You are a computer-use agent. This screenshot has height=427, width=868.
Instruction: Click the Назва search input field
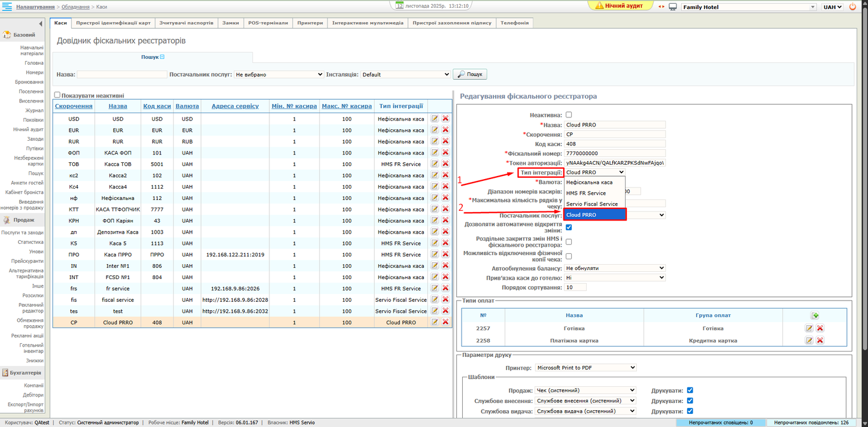pos(122,75)
